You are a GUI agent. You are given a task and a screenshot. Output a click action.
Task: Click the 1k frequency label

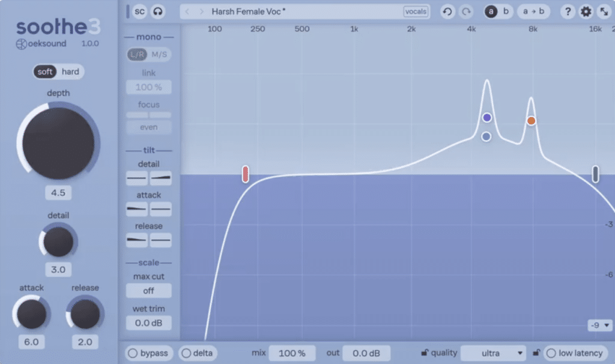[354, 29]
